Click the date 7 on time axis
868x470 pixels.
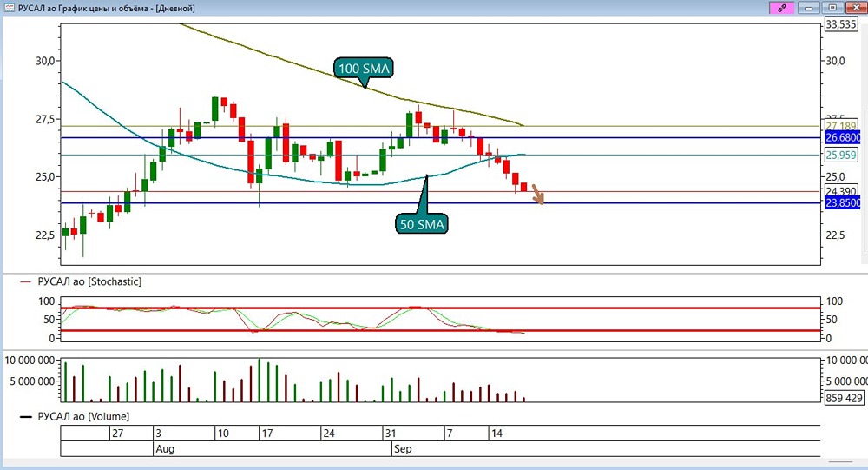(x=450, y=433)
